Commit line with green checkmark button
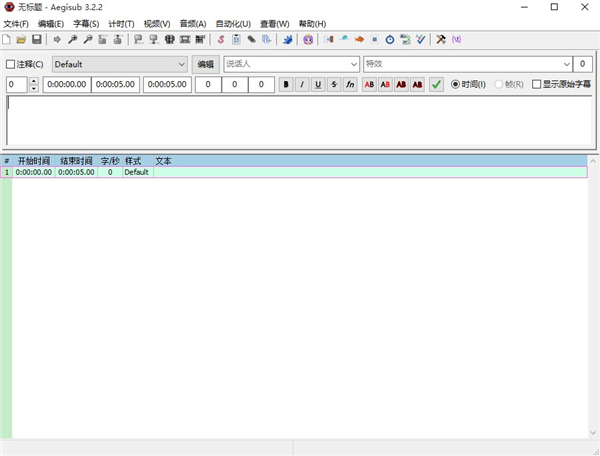Screen dimensions: 600x456 pyautogui.click(x=436, y=84)
